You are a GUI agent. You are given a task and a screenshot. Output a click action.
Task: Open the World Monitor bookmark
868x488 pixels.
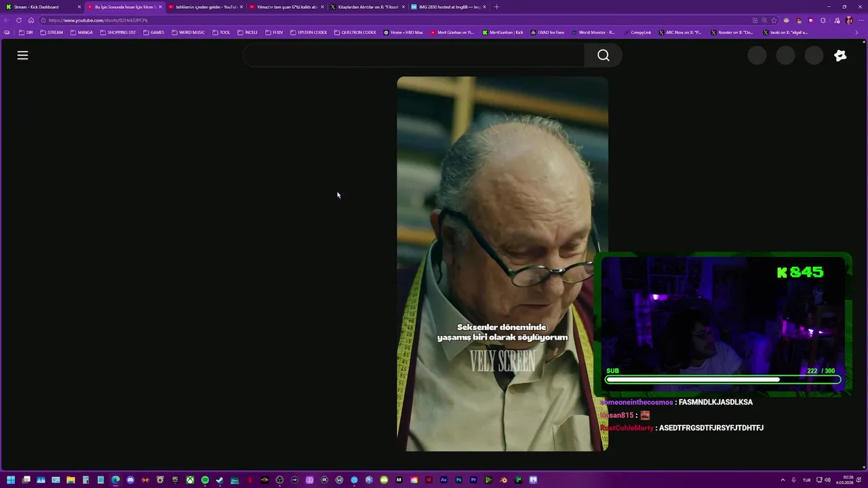(593, 33)
